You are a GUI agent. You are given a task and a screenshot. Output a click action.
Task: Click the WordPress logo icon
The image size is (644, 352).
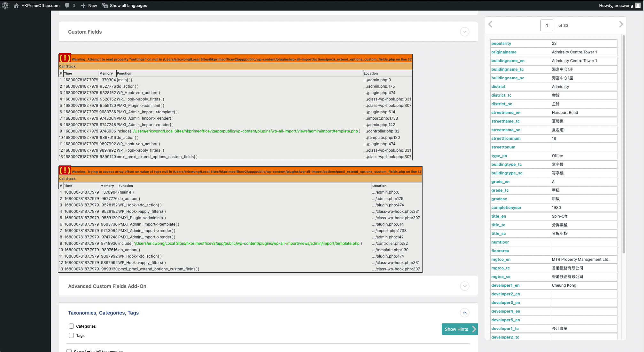coord(5,5)
